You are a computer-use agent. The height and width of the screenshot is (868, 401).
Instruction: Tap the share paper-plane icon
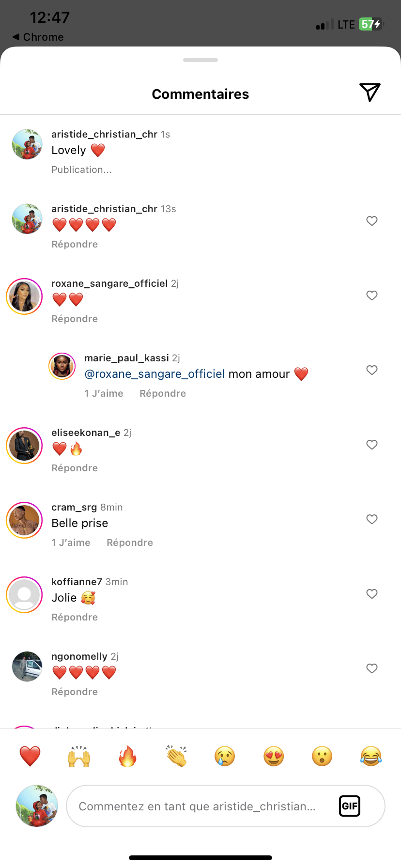370,93
